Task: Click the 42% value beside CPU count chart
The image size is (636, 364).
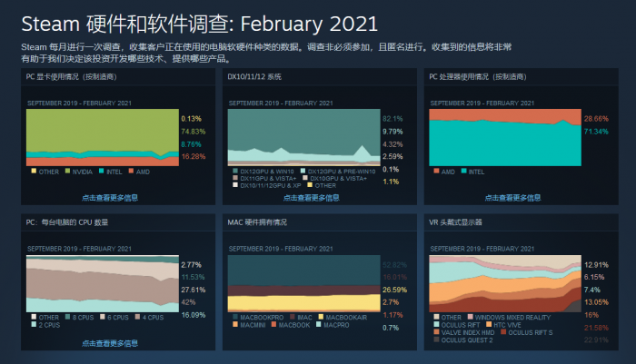Action: (188, 302)
